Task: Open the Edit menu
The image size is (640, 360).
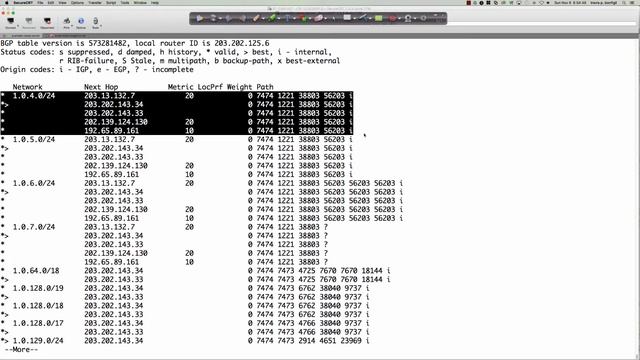Action: pos(51,3)
